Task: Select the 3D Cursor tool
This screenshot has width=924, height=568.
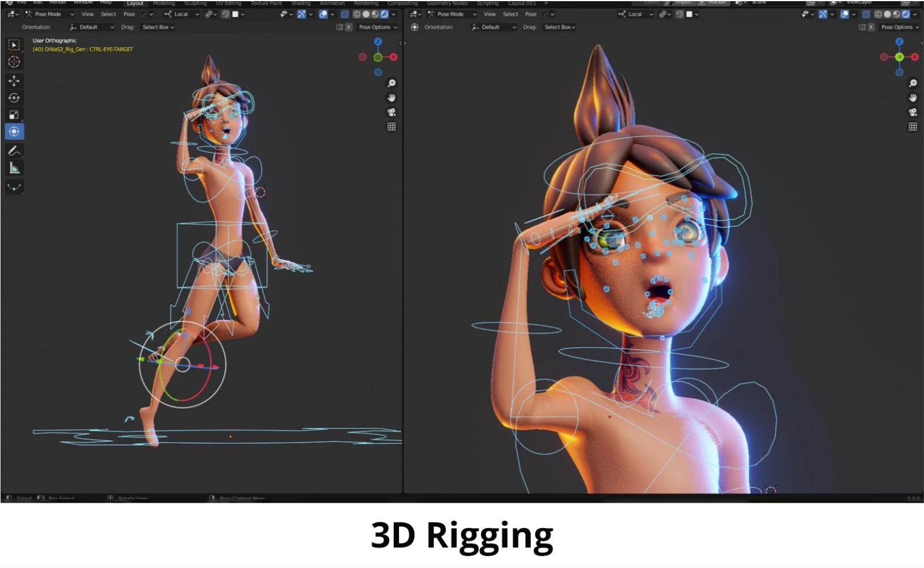Action: 14,62
